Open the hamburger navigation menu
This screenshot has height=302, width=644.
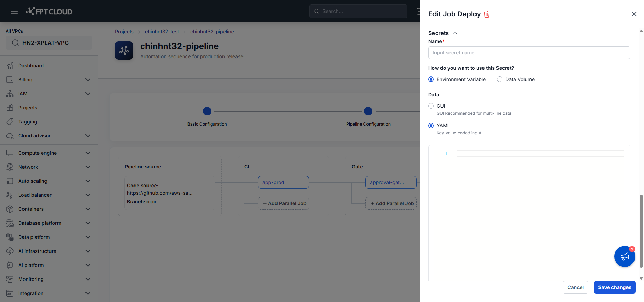tap(14, 11)
